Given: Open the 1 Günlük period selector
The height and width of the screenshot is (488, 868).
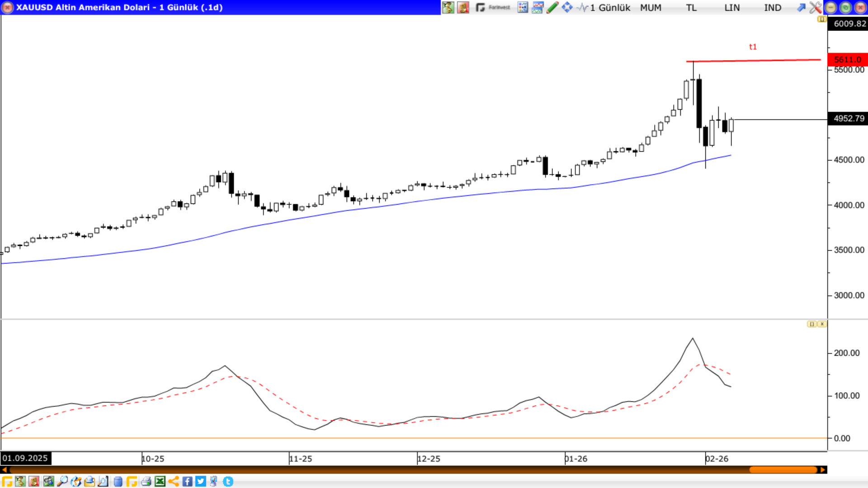Looking at the screenshot, I should tap(610, 8).
